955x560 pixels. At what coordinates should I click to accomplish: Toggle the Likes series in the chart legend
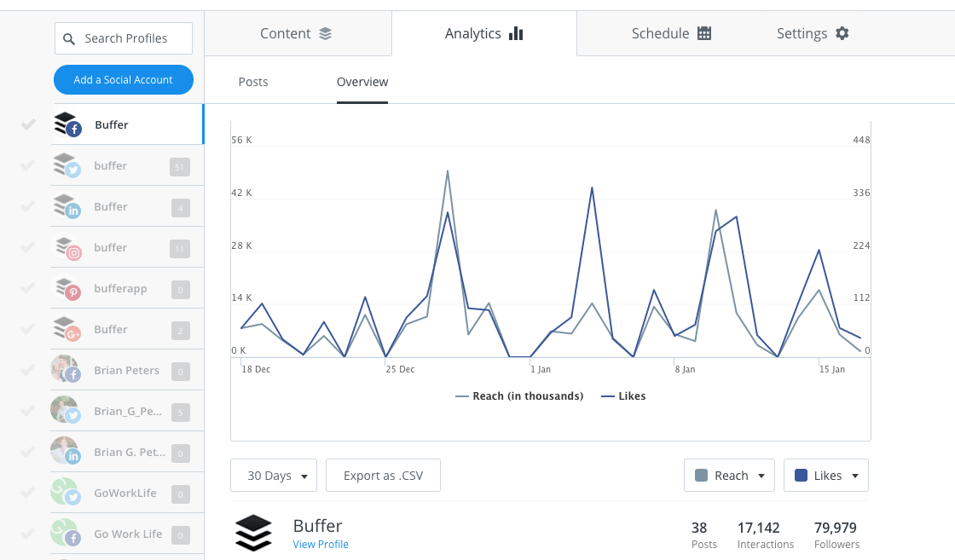point(623,395)
